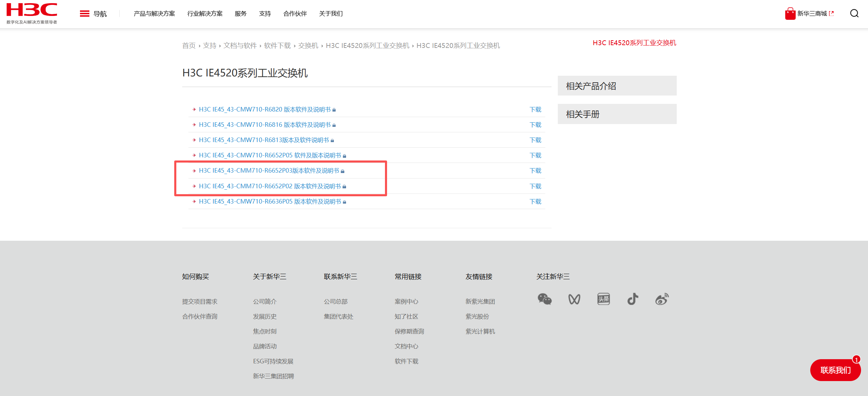Click the red shopping bag icon
Screen dimensions: 868x396
pyautogui.click(x=790, y=14)
